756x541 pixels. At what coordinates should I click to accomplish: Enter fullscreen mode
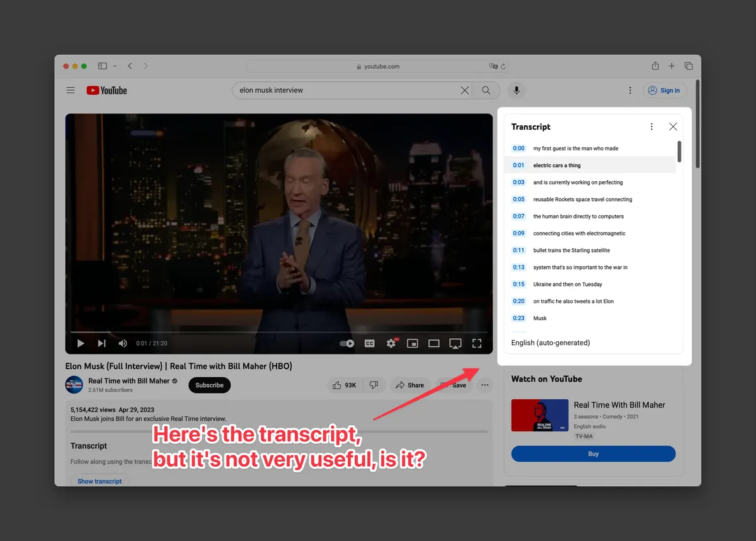tap(477, 343)
